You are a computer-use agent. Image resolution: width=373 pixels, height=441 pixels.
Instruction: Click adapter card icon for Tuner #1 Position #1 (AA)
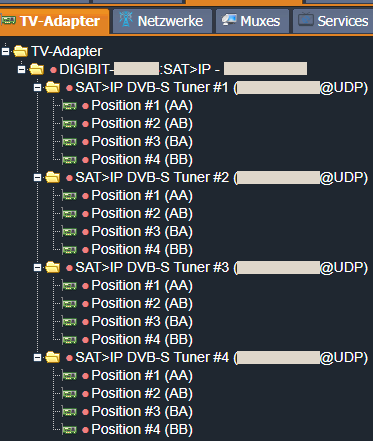click(x=69, y=106)
